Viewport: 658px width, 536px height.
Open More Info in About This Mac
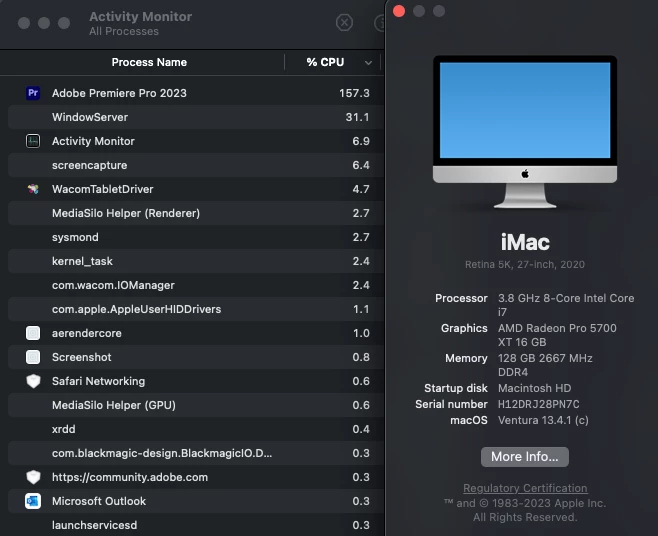(x=525, y=457)
